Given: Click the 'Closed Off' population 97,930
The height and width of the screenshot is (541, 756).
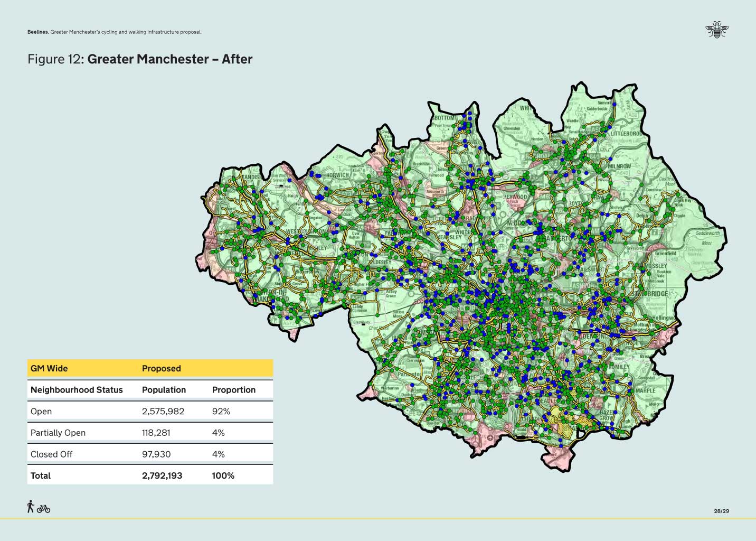Looking at the screenshot, I should (x=156, y=454).
